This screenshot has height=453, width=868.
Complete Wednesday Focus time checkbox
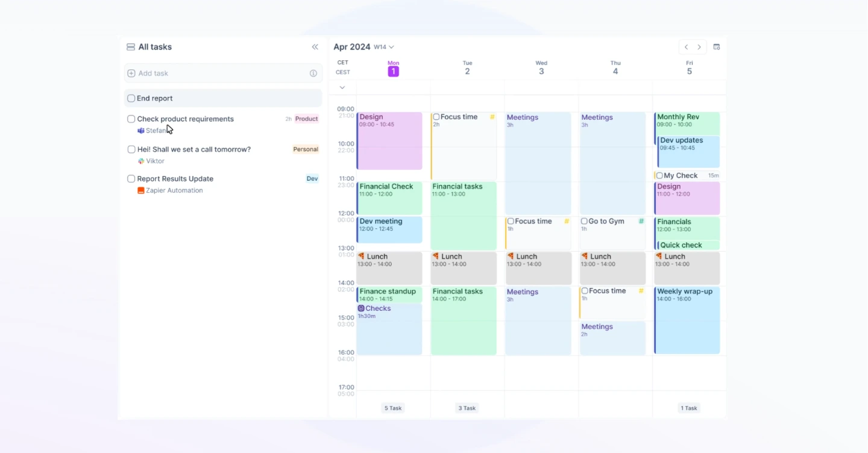[x=511, y=222]
